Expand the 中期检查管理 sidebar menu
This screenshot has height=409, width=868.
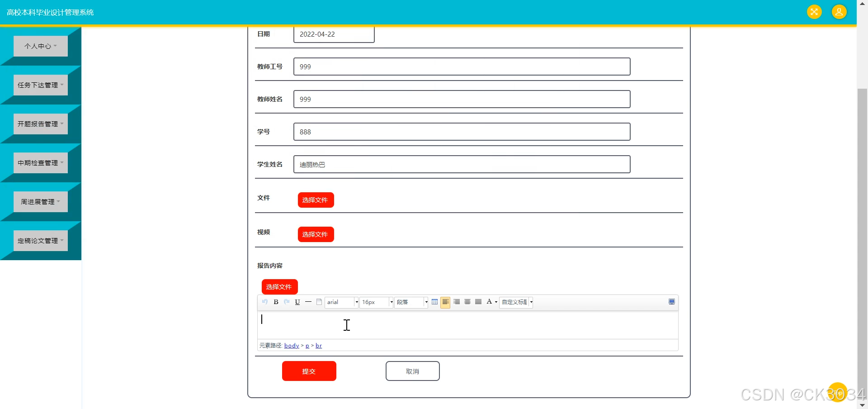(41, 163)
